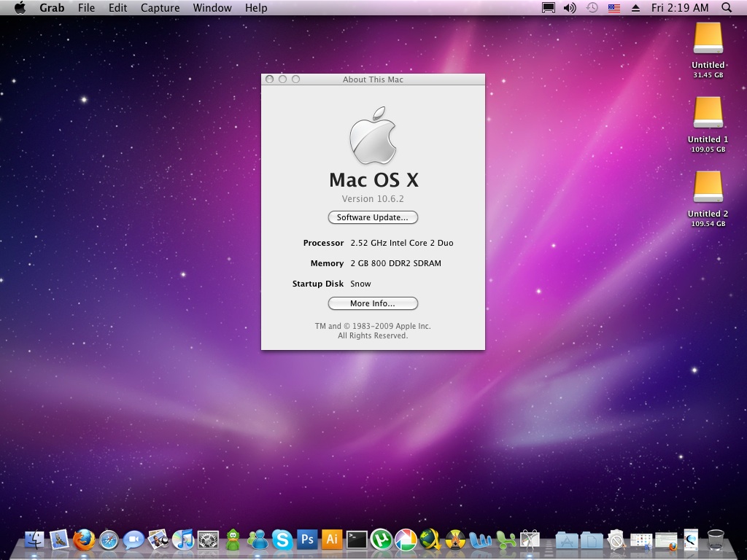The width and height of the screenshot is (747, 560).
Task: Restore minimized chat window in dock
Action: pyautogui.click(x=691, y=540)
